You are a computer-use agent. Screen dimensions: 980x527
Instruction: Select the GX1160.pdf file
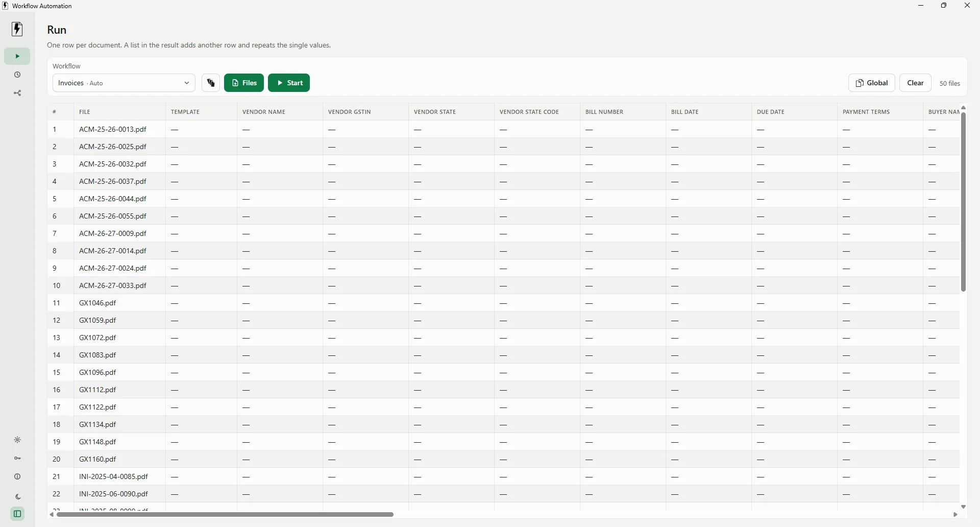pos(97,460)
